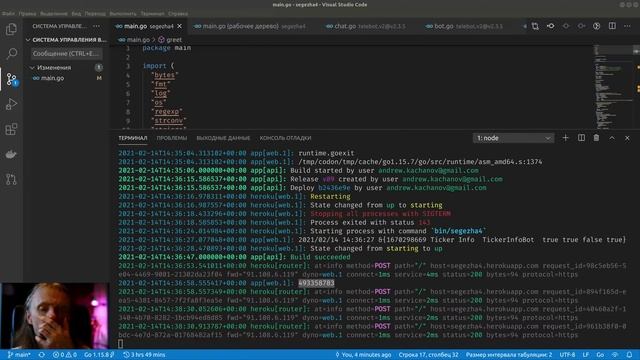Open the Source Control view icon
Viewport: 640px width, 360px height.
point(11,79)
